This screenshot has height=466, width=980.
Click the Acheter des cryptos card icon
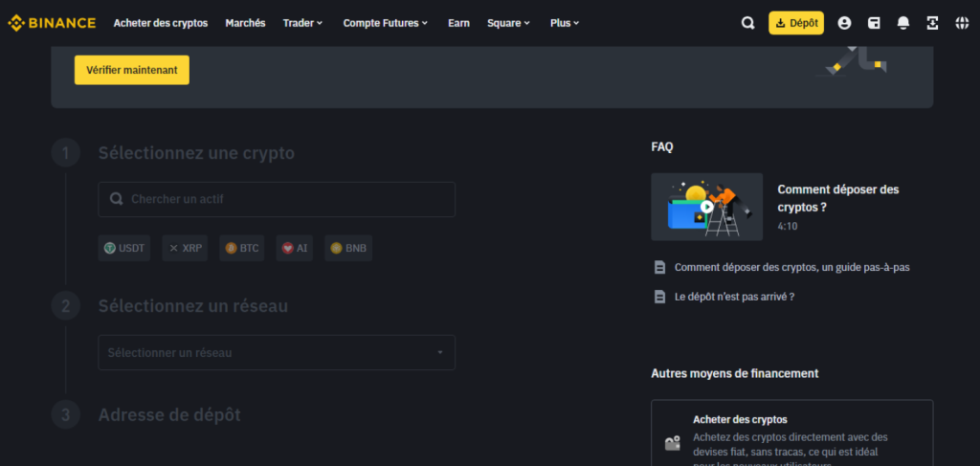click(673, 443)
